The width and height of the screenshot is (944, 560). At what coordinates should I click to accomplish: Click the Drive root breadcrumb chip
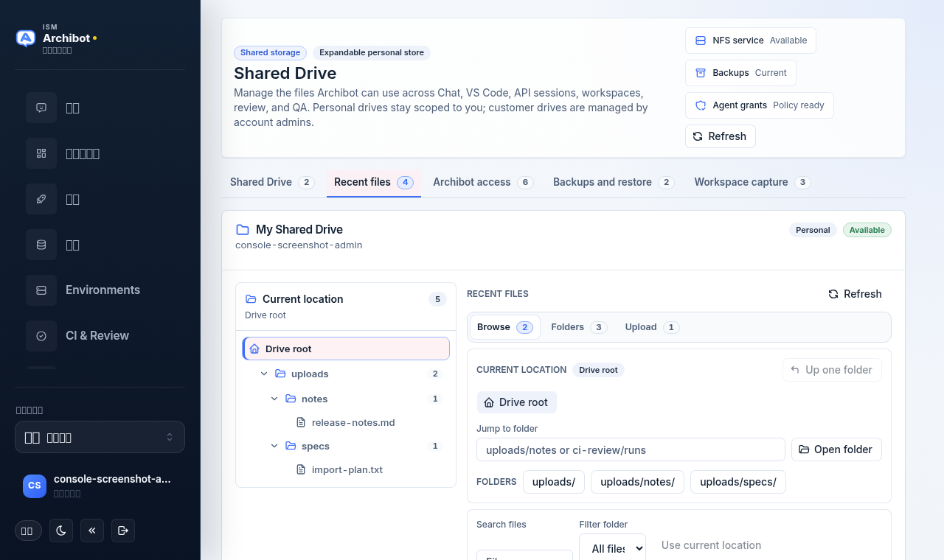[x=517, y=402]
